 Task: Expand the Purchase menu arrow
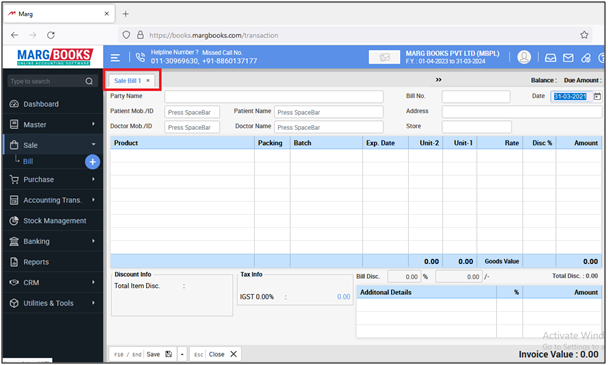coord(93,179)
